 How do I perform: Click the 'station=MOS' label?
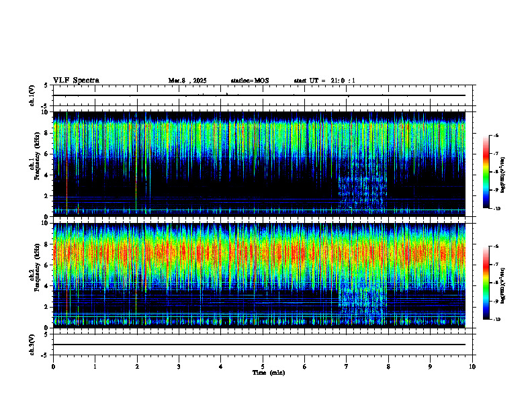[250, 81]
